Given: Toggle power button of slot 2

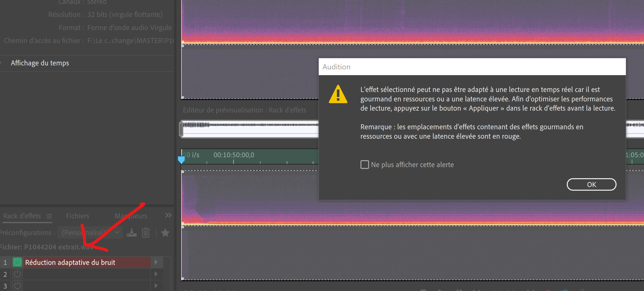Looking at the screenshot, I should [x=17, y=274].
